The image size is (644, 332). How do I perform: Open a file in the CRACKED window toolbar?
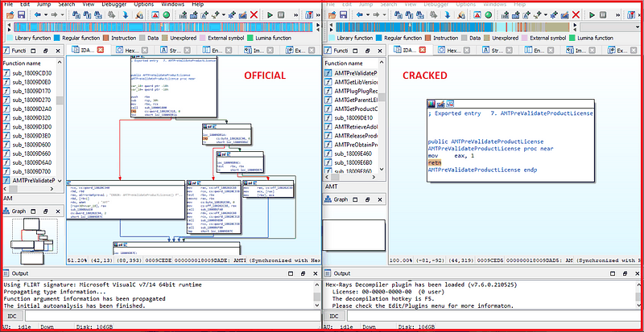click(x=332, y=15)
